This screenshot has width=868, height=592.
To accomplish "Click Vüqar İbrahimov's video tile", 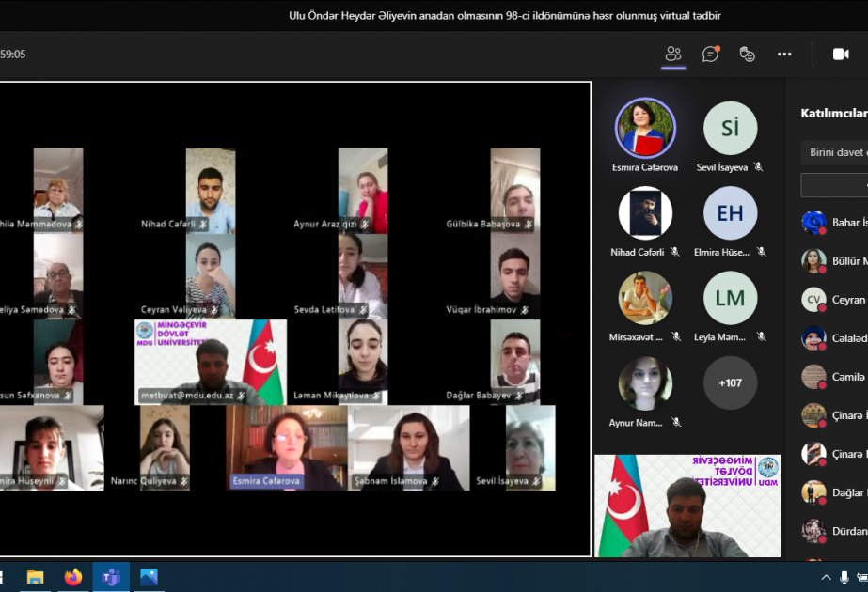I will tap(514, 276).
